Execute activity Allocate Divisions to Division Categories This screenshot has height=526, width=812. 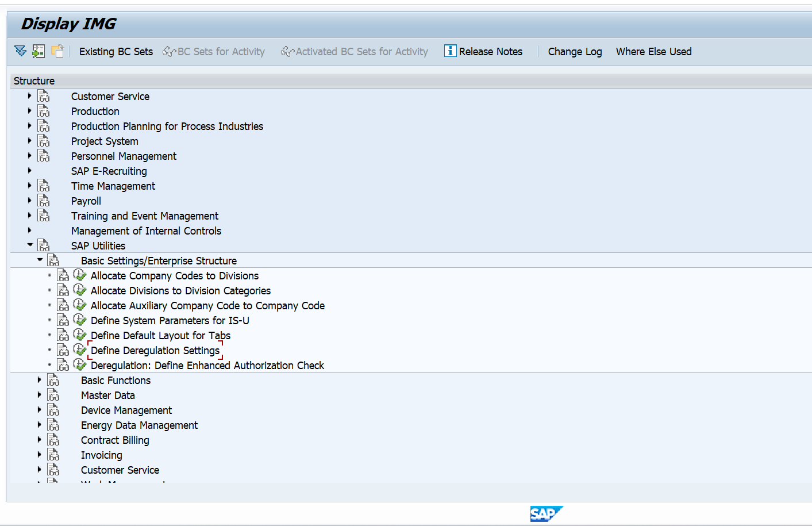80,290
